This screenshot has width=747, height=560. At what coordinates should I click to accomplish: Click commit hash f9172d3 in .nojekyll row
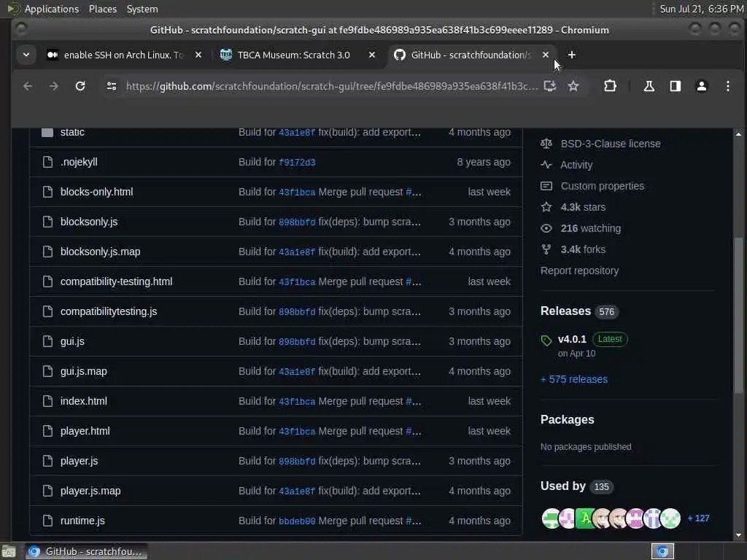[297, 163]
